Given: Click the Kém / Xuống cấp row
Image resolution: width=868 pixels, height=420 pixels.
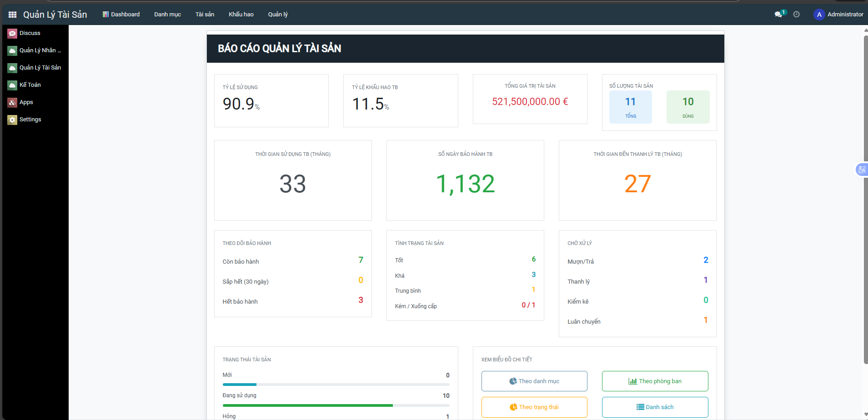Looking at the screenshot, I should [x=465, y=306].
